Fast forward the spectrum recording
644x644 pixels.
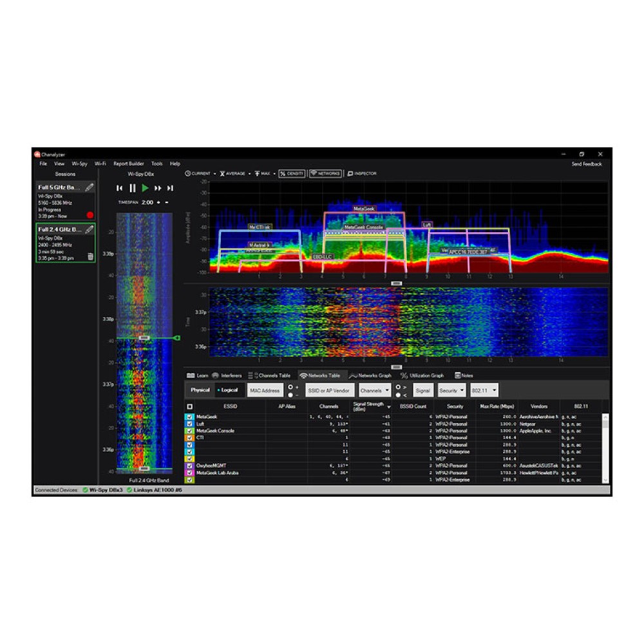(x=158, y=188)
